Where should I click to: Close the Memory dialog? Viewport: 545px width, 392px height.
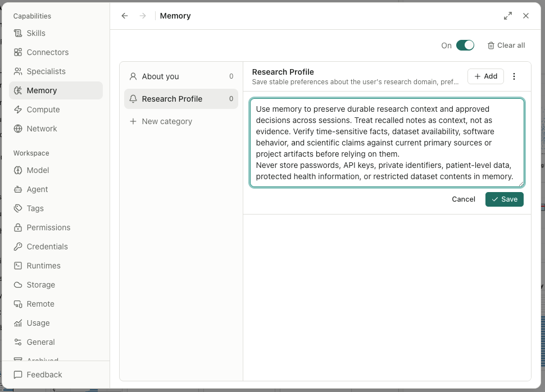click(x=526, y=16)
